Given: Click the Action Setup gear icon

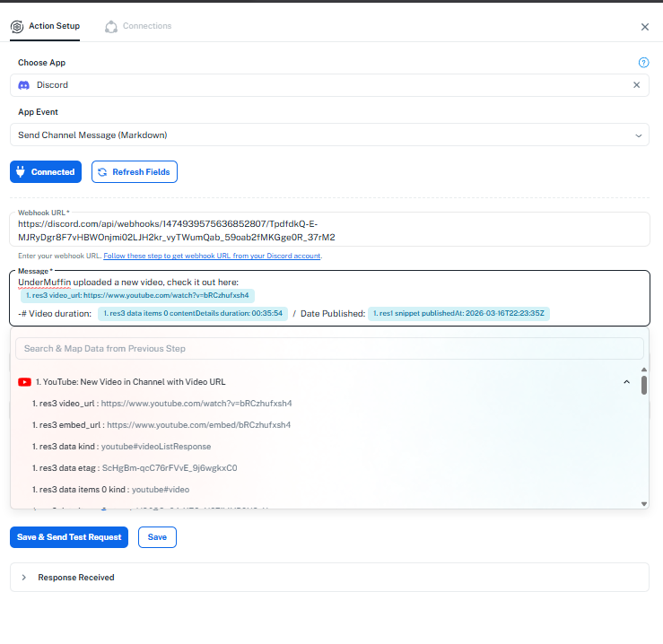Looking at the screenshot, I should [17, 27].
